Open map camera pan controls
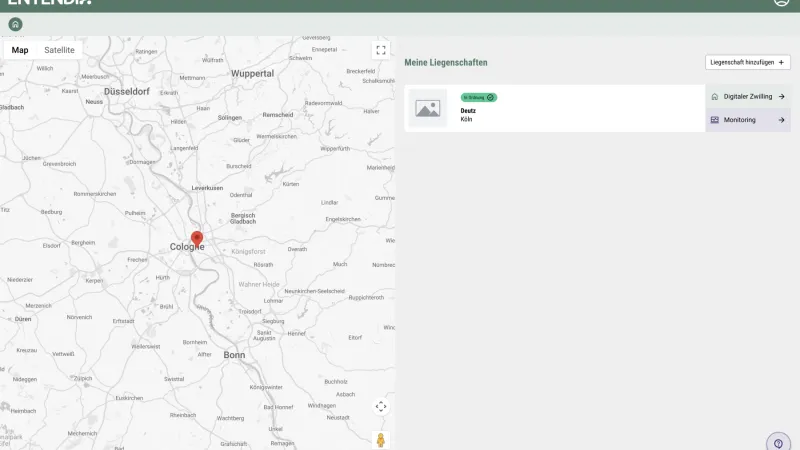The width and height of the screenshot is (800, 450). pyautogui.click(x=380, y=406)
